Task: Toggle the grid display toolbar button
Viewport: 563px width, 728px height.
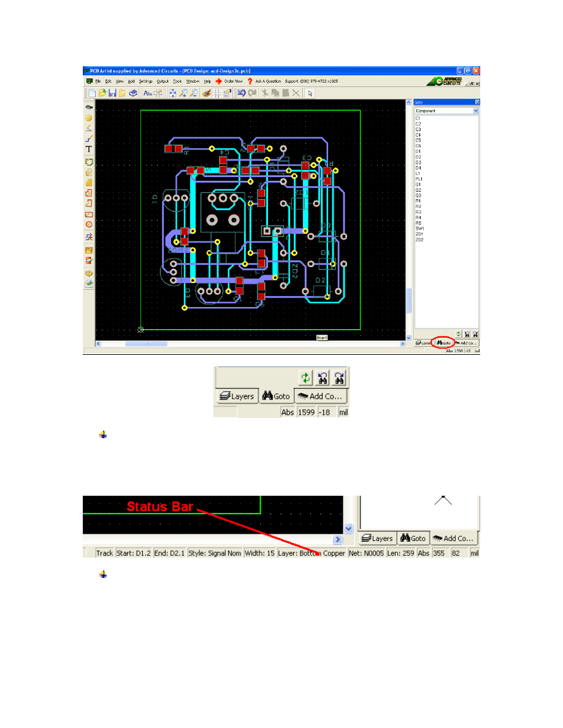Action: (216, 93)
